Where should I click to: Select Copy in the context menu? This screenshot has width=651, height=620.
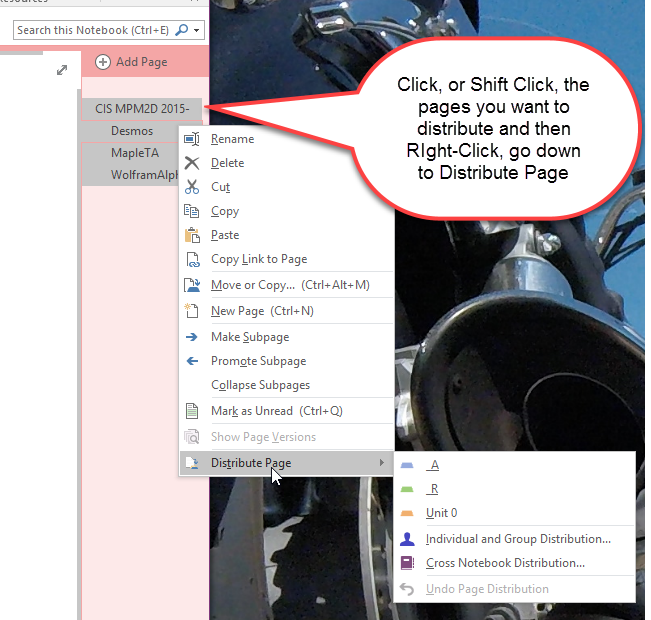pos(286,211)
